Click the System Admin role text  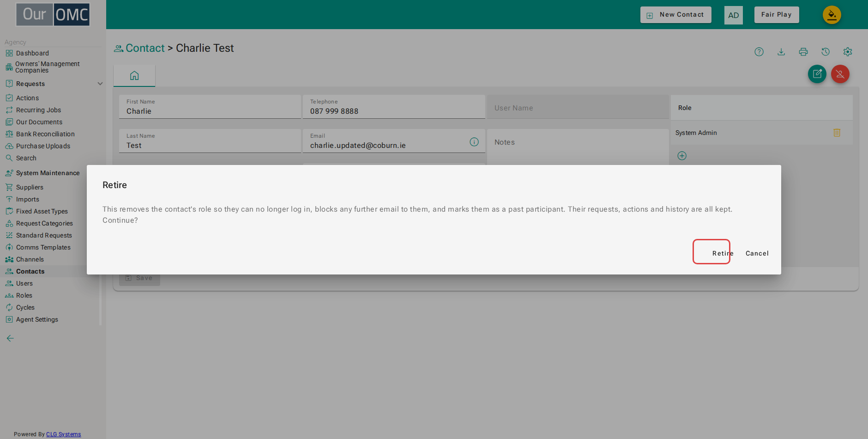696,133
